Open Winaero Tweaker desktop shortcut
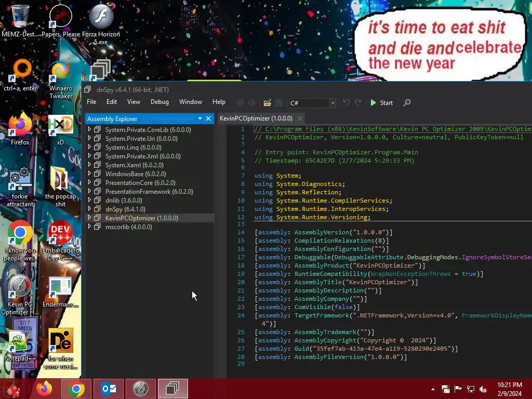 pyautogui.click(x=61, y=79)
